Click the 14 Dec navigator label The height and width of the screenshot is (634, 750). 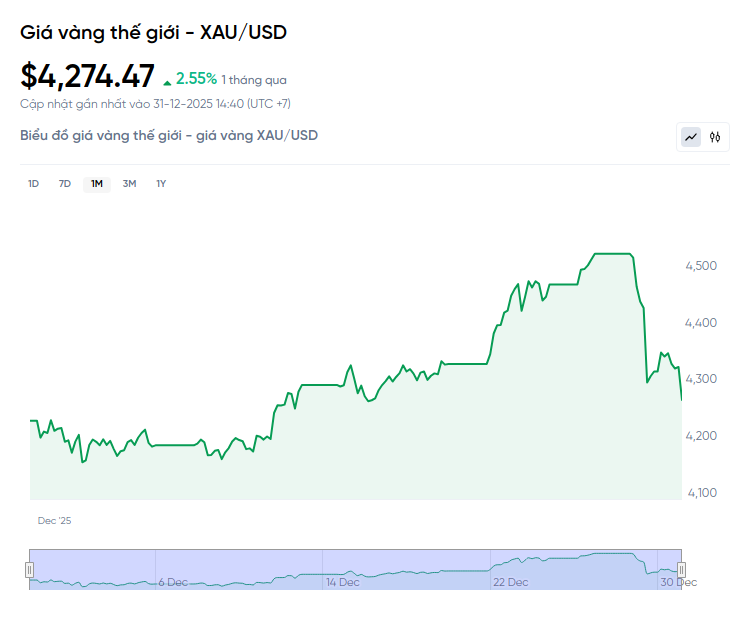coord(342,581)
